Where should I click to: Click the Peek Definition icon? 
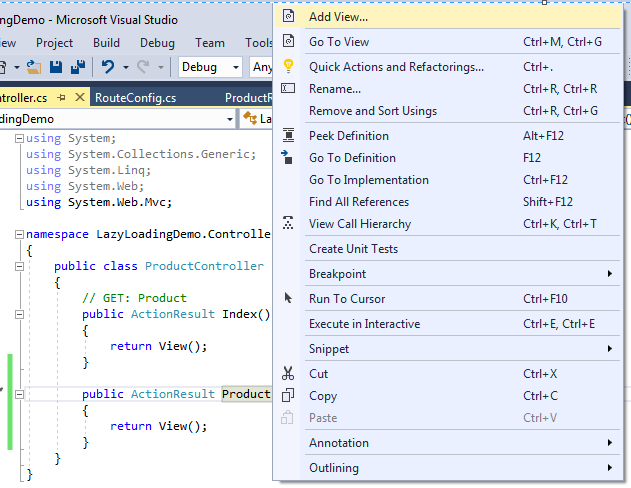pyautogui.click(x=288, y=135)
